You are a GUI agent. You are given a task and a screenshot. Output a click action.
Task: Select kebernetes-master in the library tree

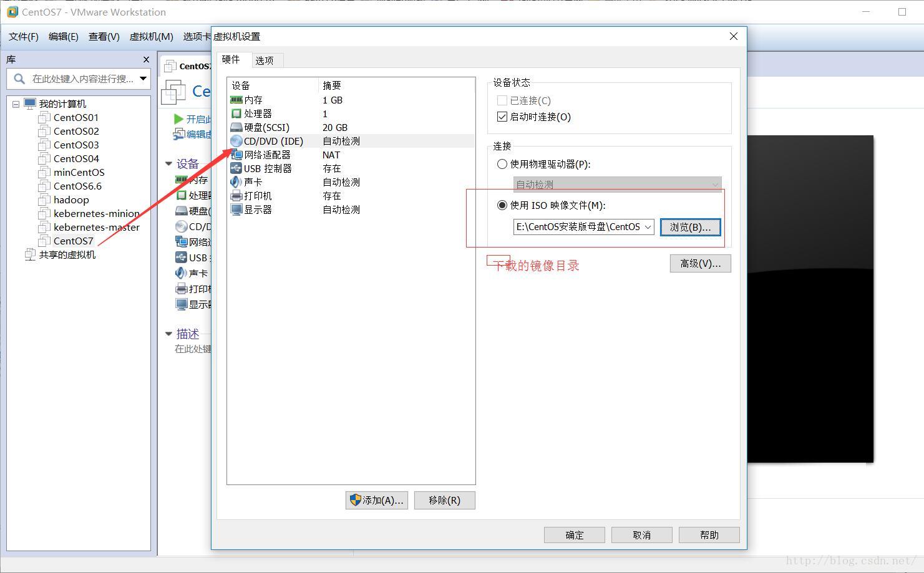(x=97, y=227)
